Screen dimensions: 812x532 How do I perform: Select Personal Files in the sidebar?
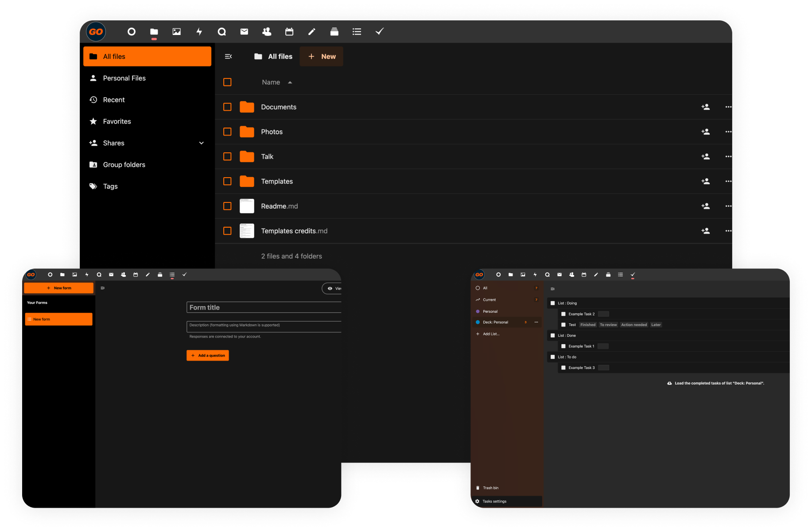point(124,78)
